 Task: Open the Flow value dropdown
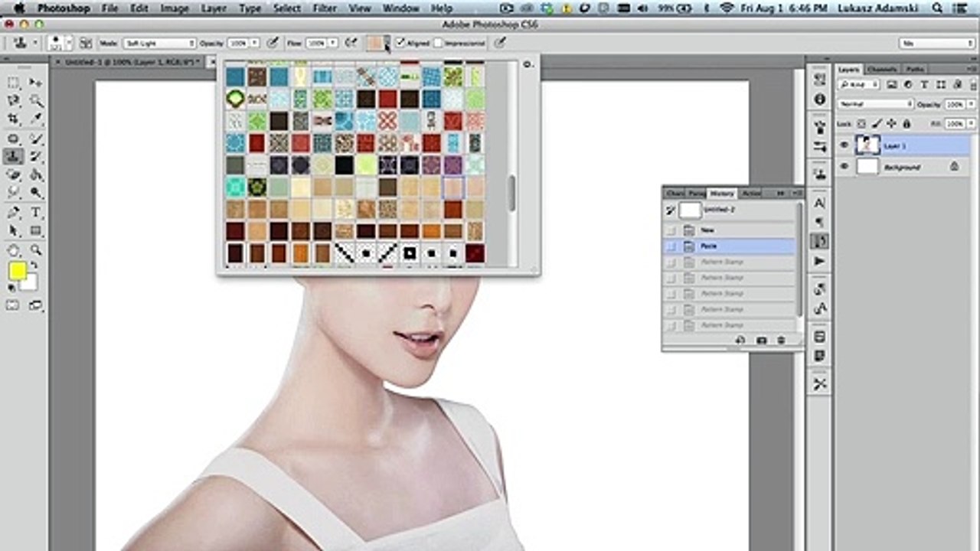[333, 43]
